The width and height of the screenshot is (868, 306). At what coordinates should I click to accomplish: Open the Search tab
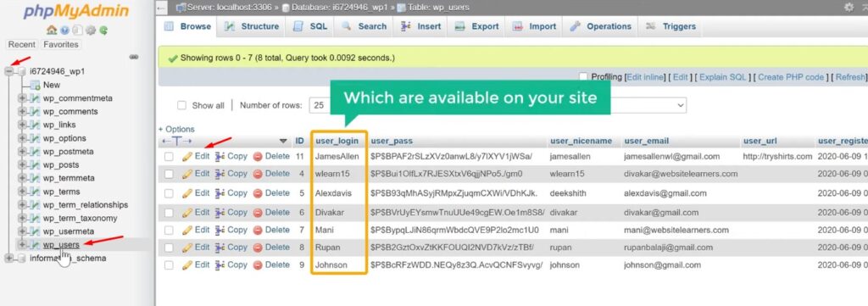point(364,26)
